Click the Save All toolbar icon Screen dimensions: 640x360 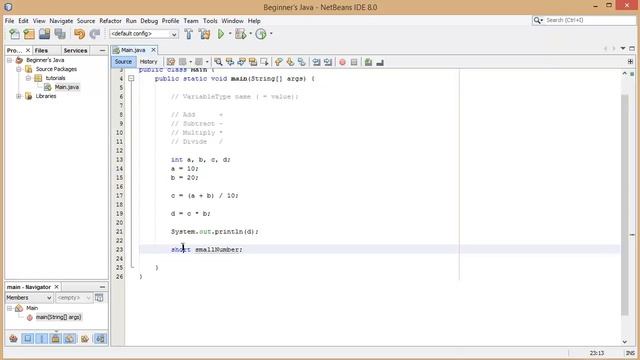click(x=60, y=34)
